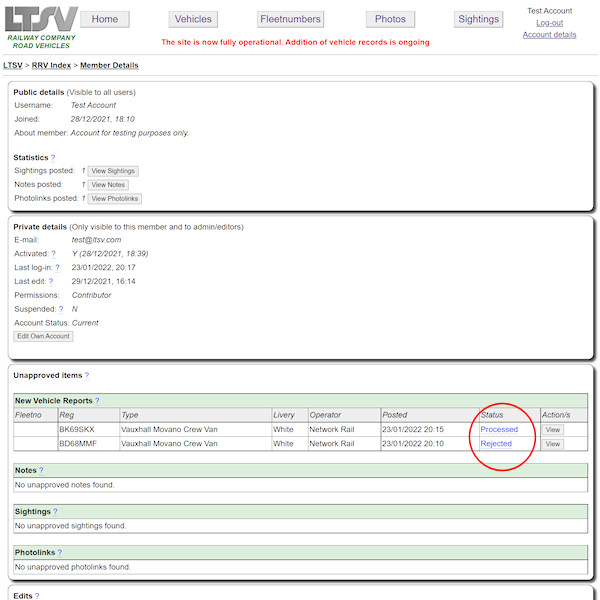The width and height of the screenshot is (600, 600).
Task: Open the Photos section
Action: click(x=390, y=19)
